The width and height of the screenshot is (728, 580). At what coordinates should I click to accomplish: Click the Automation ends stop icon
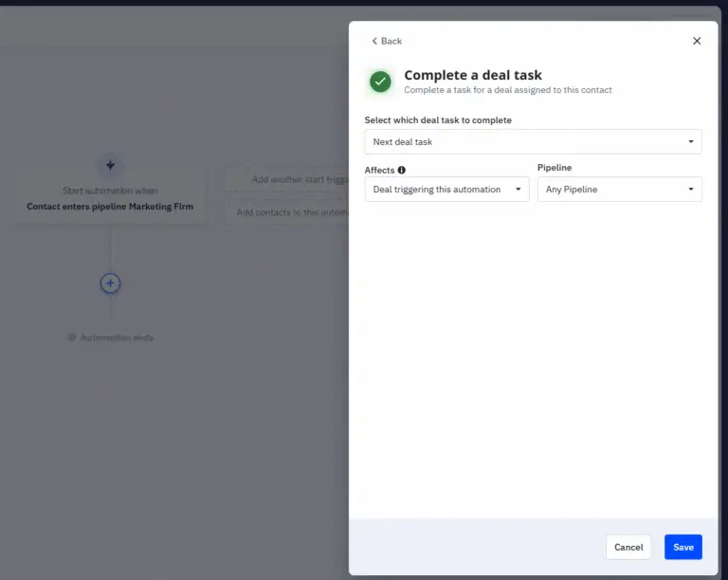pos(72,337)
